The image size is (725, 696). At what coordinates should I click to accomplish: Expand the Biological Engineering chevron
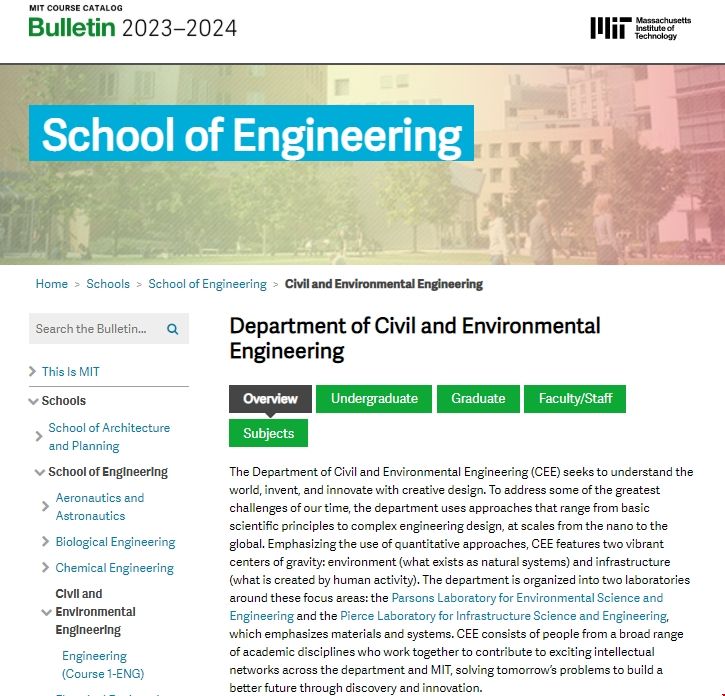click(46, 542)
